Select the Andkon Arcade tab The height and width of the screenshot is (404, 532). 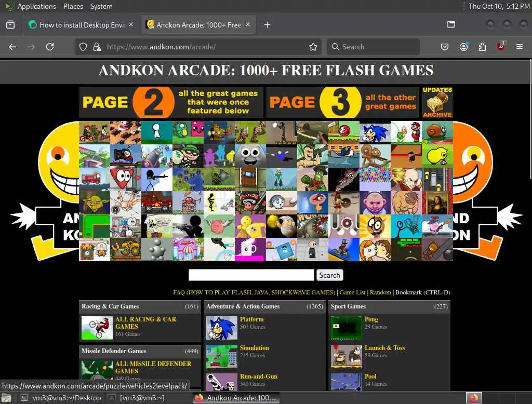(198, 25)
